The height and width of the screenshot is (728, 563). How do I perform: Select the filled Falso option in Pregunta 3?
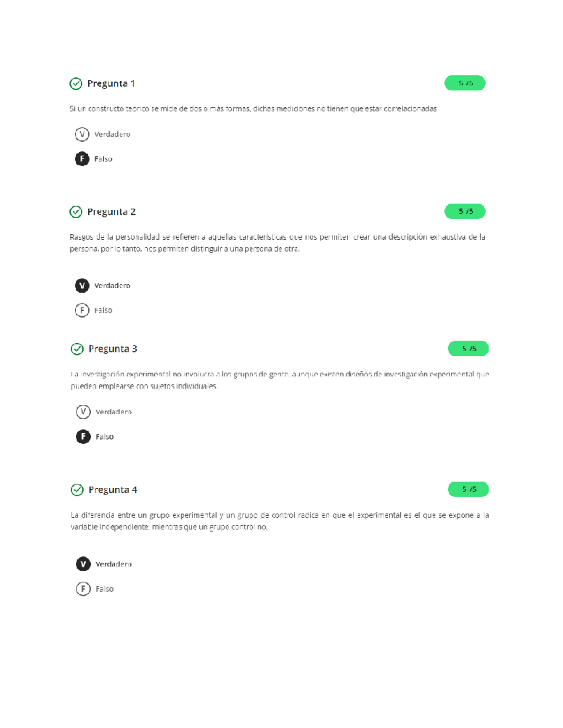click(83, 437)
